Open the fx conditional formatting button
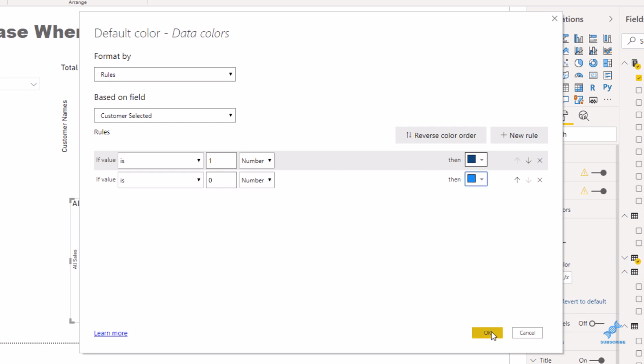The image size is (644, 364). 566,277
